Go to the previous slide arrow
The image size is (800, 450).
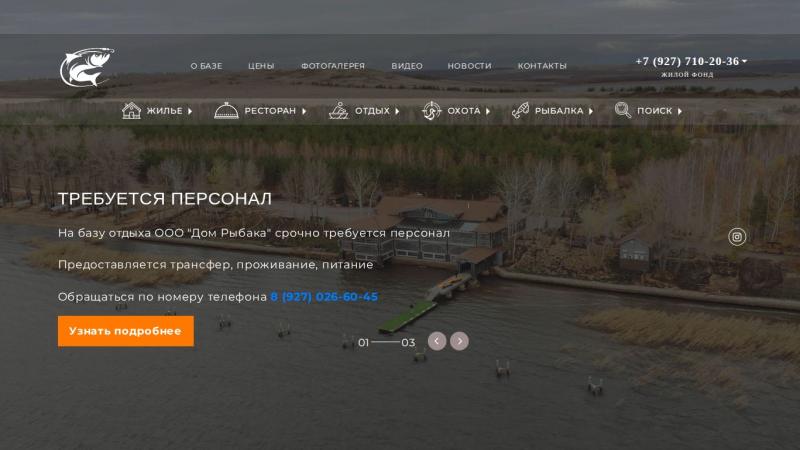tap(437, 341)
